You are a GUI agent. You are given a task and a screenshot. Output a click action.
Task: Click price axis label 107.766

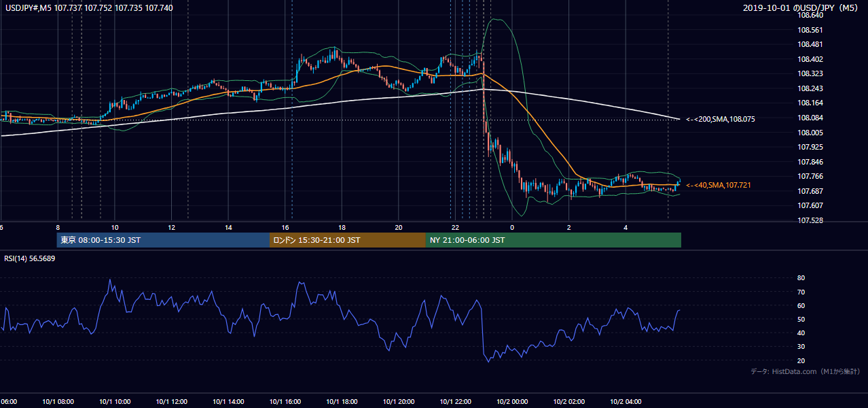click(810, 176)
